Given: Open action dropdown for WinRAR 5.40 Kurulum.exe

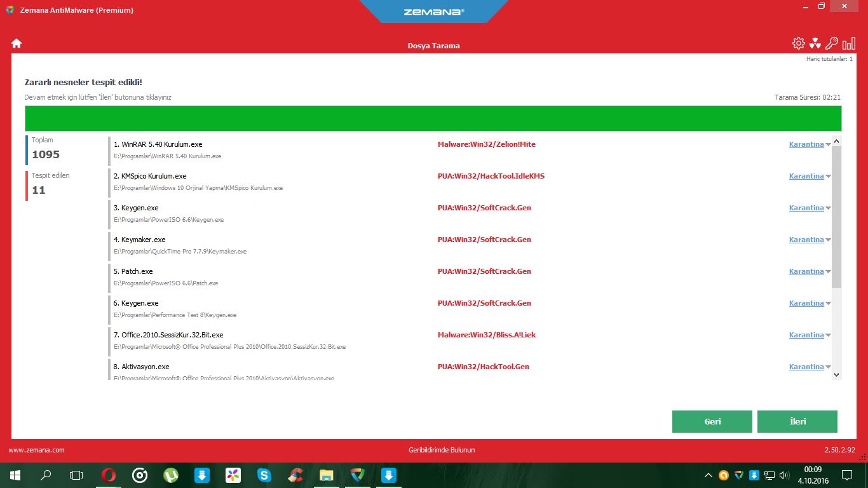Looking at the screenshot, I should (x=828, y=145).
